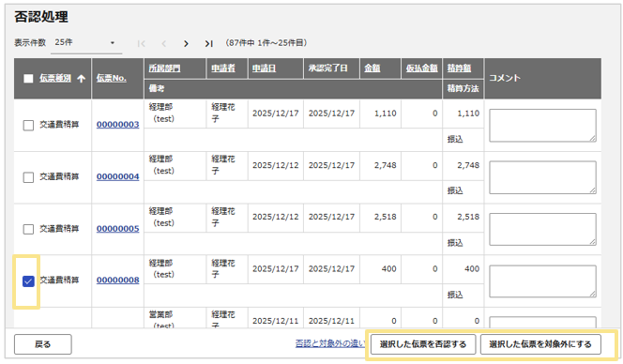This screenshot has height=364, width=623.
Task: Sort by 伝票No. column header
Action: (x=112, y=78)
